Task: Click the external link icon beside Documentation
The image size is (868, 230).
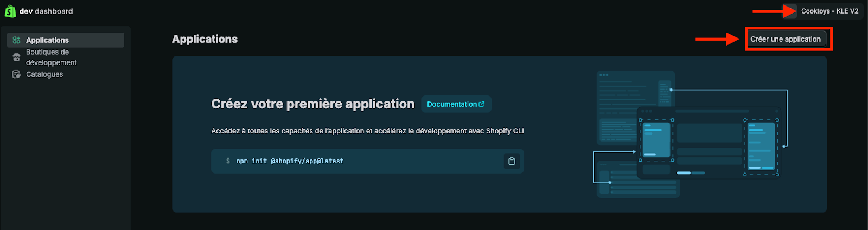Action: (481, 104)
